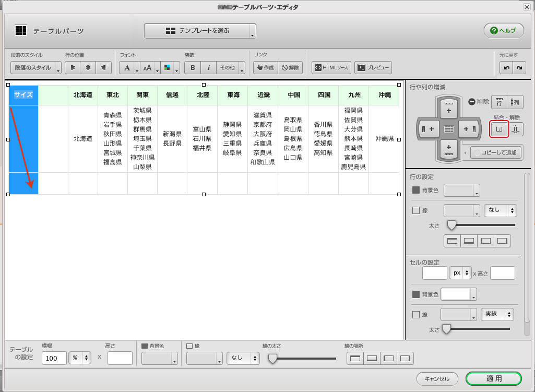Click the cell border 太さ slider handle
Image resolution: width=535 pixels, height=392 pixels.
[x=446, y=329]
